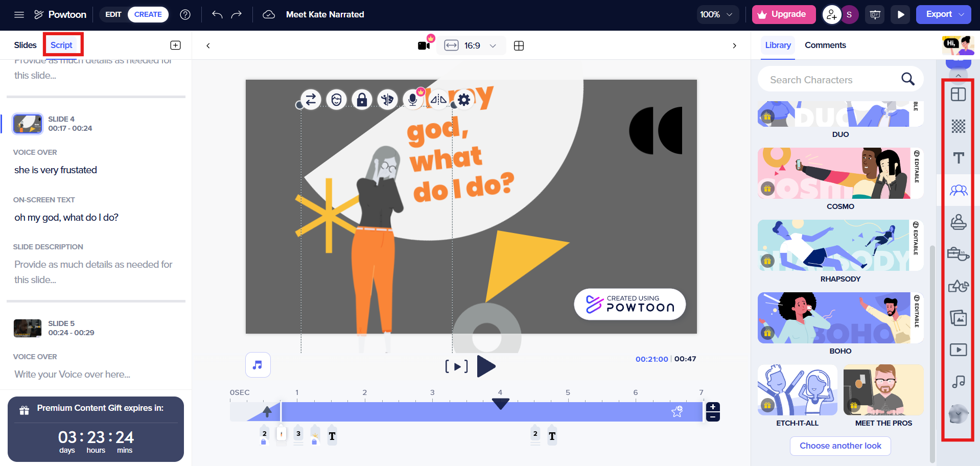
Task: Select the Comments tab
Action: tap(825, 45)
